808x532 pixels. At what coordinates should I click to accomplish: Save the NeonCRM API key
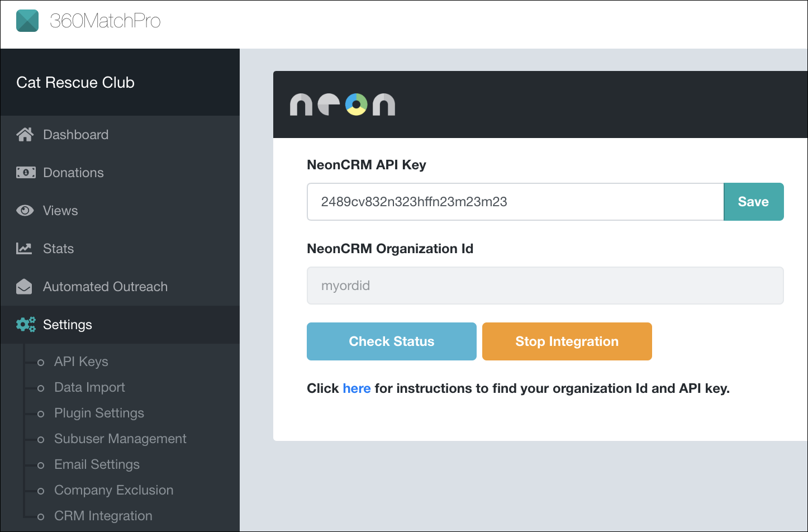coord(754,202)
